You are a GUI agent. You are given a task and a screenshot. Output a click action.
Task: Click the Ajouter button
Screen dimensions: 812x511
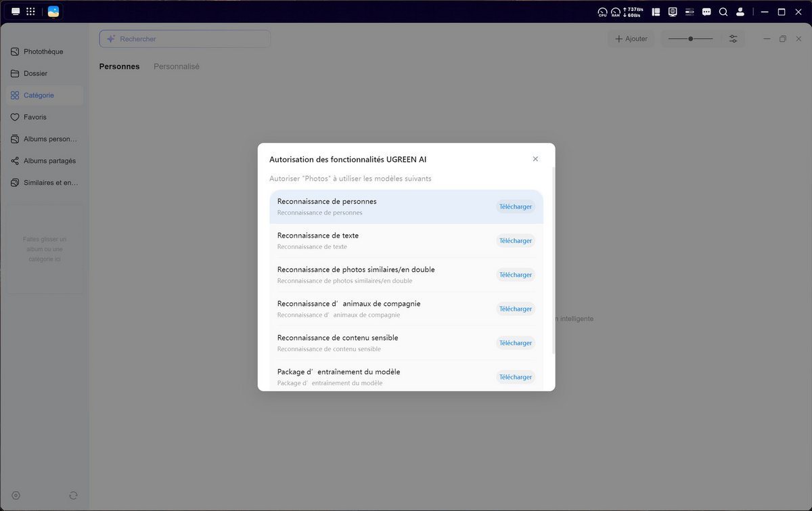631,39
